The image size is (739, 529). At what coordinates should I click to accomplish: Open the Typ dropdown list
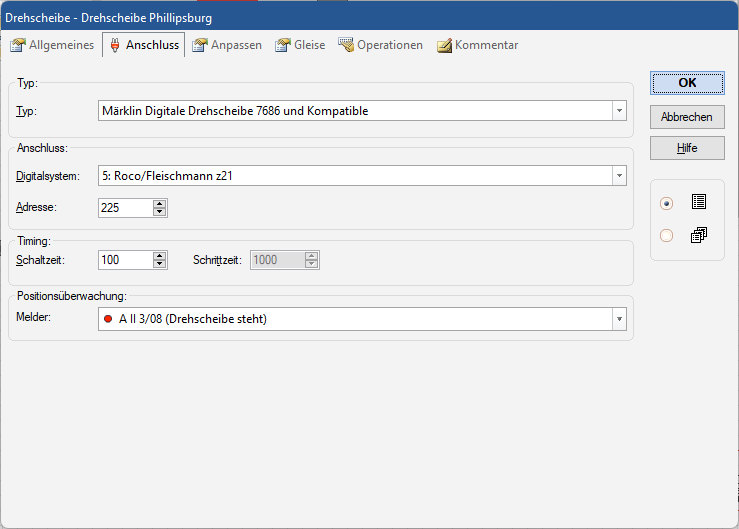(619, 111)
